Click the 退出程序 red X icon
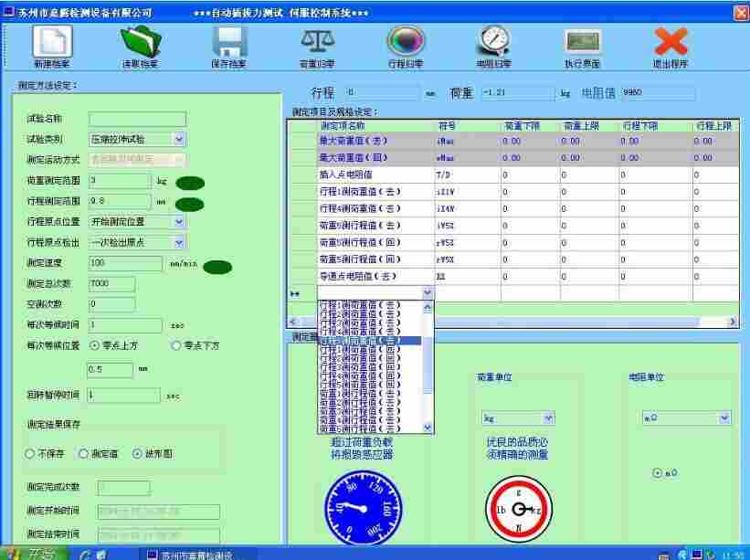 point(670,44)
